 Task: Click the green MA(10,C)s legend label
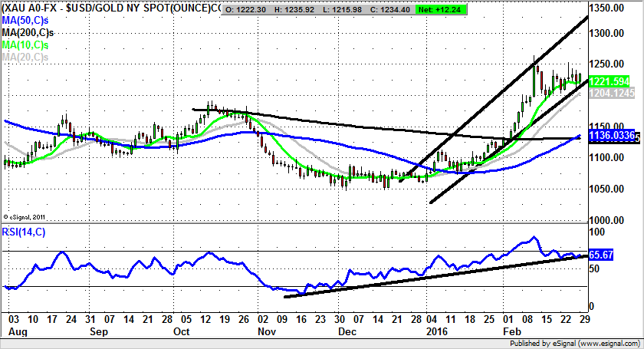25,44
